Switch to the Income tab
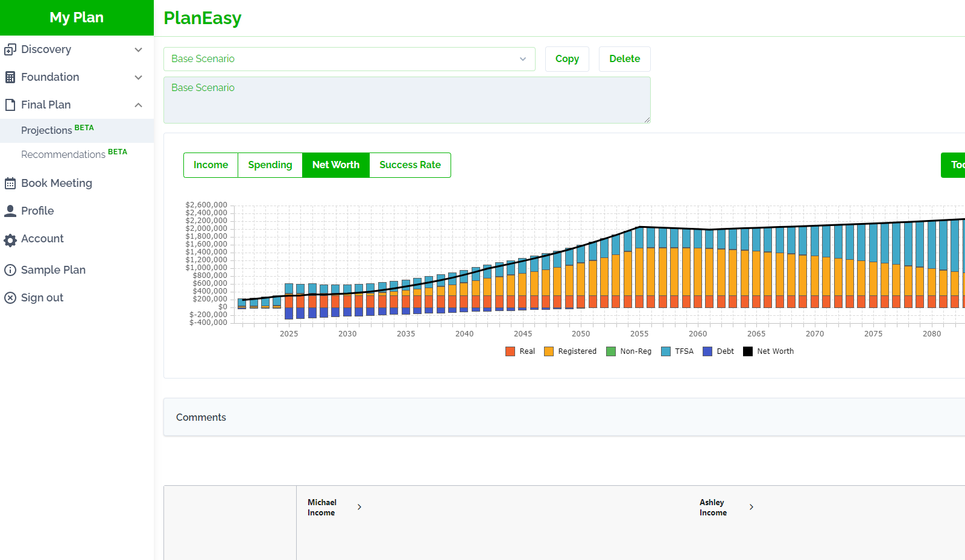The height and width of the screenshot is (560, 965). (x=210, y=165)
